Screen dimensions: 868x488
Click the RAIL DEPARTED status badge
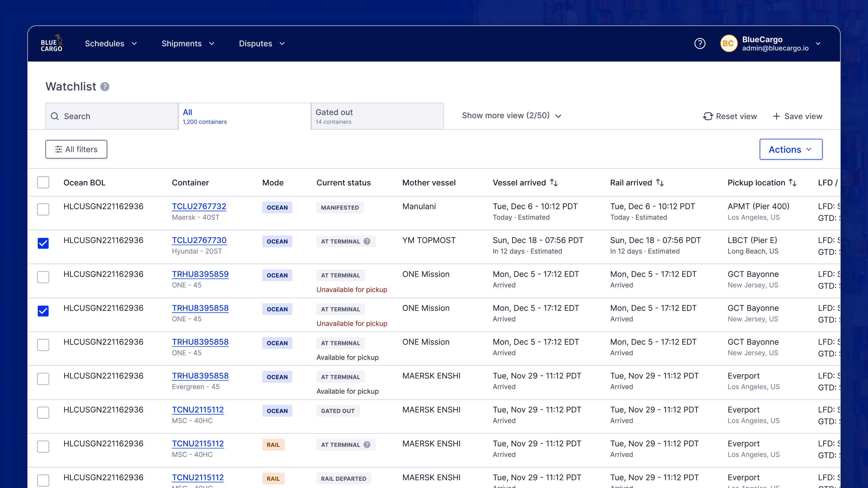coord(343,478)
